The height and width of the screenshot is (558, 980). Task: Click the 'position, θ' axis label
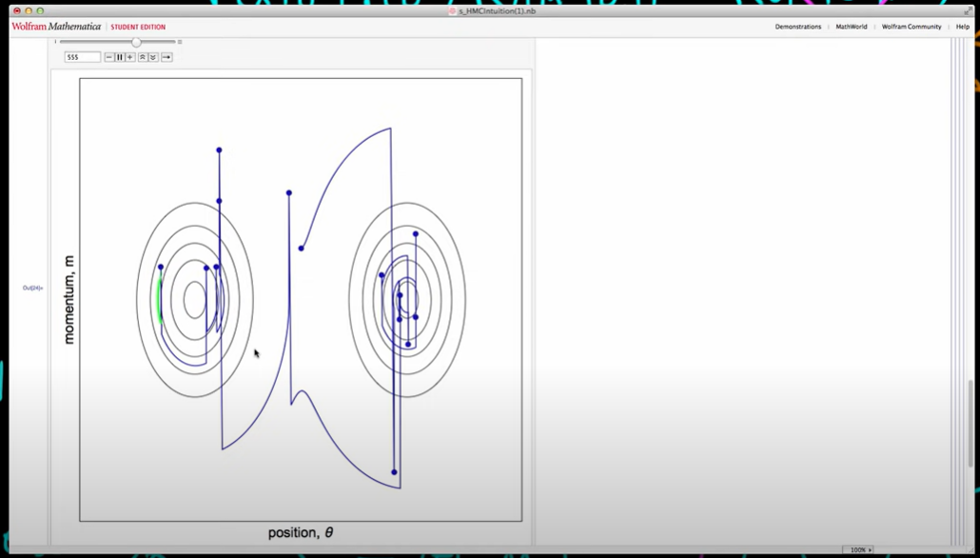[x=301, y=533]
